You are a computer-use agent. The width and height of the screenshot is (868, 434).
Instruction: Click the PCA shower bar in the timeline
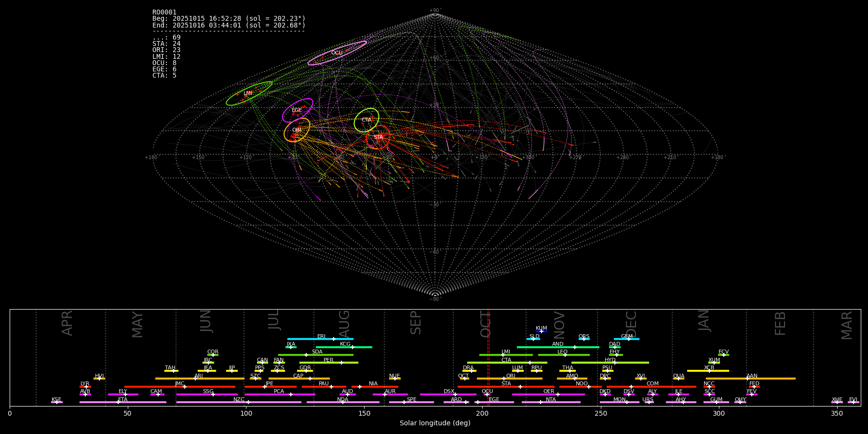point(280,394)
